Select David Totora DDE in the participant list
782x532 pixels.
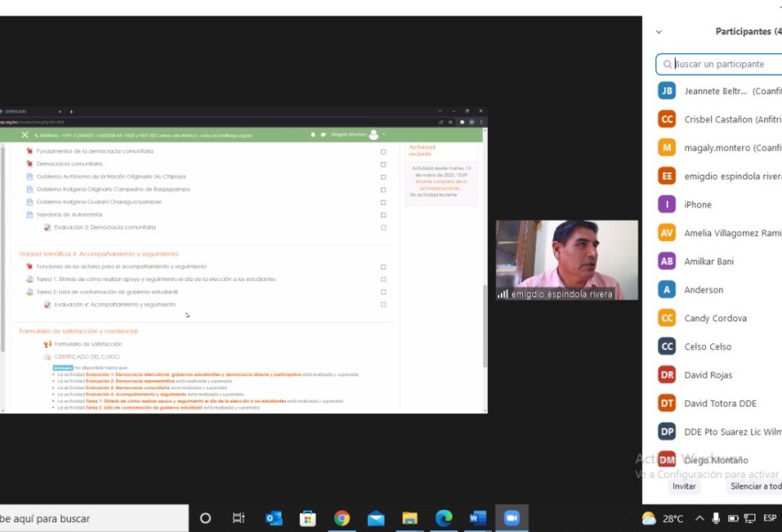click(718, 403)
